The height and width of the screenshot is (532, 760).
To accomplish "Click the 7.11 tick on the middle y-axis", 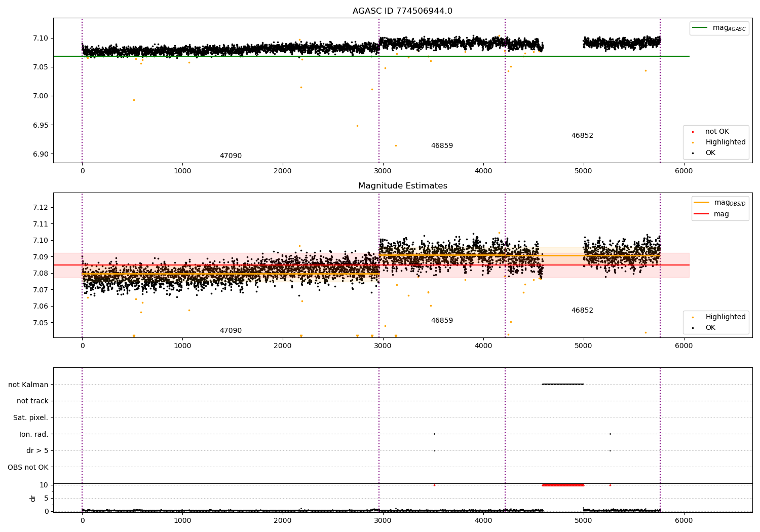I will pyautogui.click(x=40, y=224).
